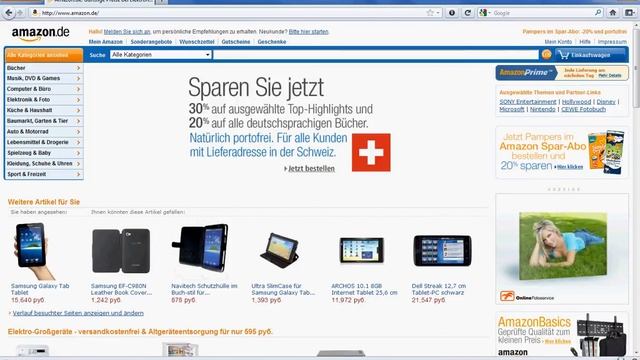Click the stop/info circle icon beside reload
The height and width of the screenshot is (360, 640).
[x=452, y=13]
